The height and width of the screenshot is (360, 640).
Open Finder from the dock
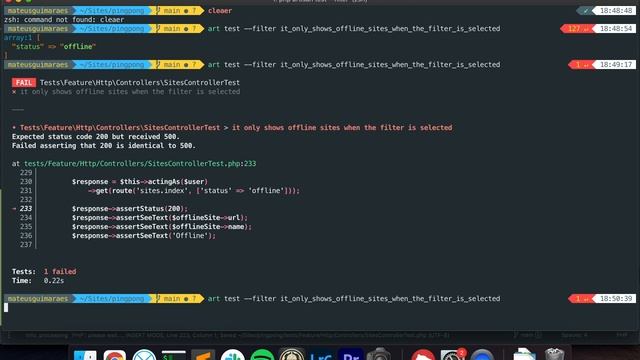tap(85, 355)
